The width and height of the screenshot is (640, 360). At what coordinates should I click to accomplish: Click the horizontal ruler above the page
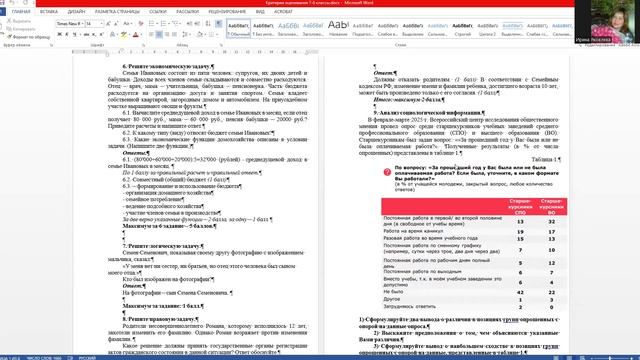click(196, 52)
